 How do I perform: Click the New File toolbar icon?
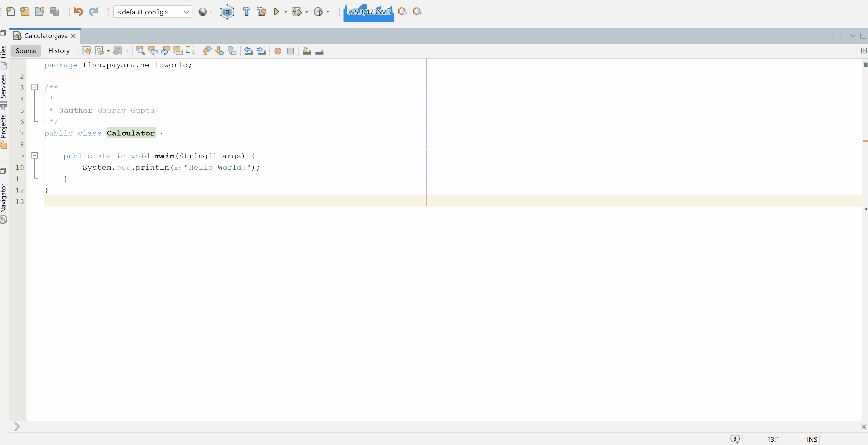pyautogui.click(x=10, y=12)
